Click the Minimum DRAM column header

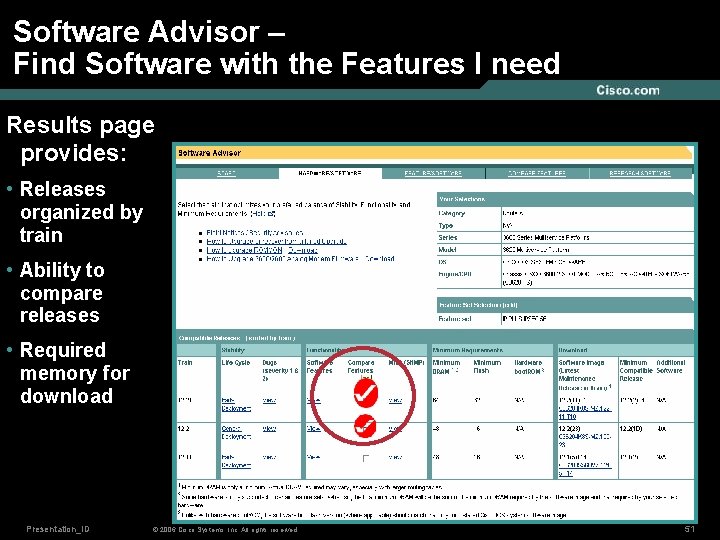pos(446,367)
